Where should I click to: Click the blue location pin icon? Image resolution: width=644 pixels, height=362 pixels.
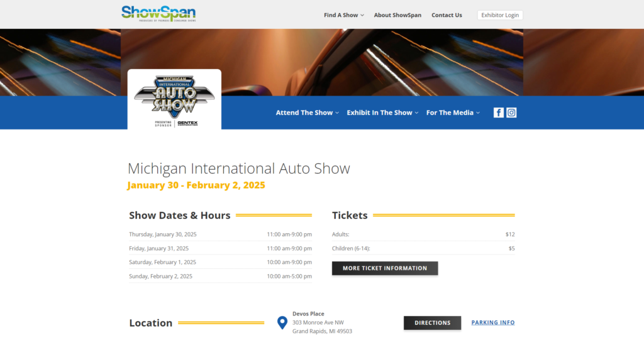click(x=282, y=322)
